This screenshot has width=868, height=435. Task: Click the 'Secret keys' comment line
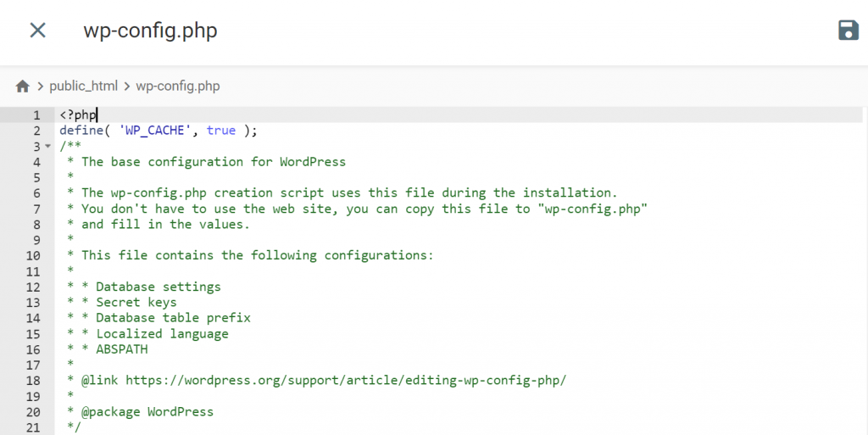[x=136, y=302]
